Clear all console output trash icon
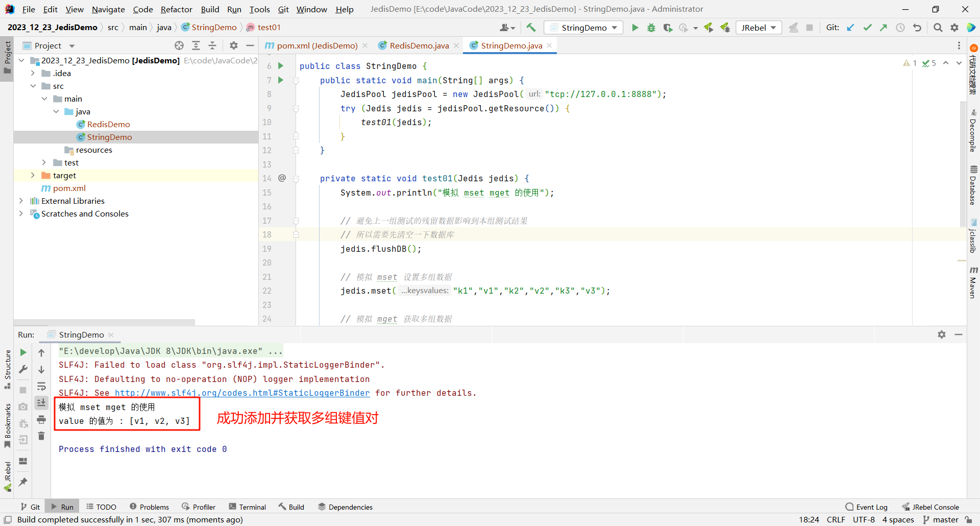Viewport: 980px width, 526px height. coord(41,436)
